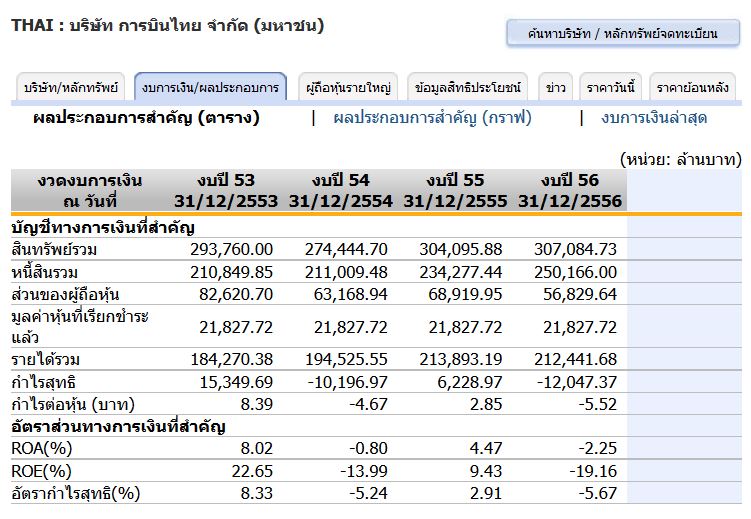Click the ROE(%) row label

click(41, 471)
